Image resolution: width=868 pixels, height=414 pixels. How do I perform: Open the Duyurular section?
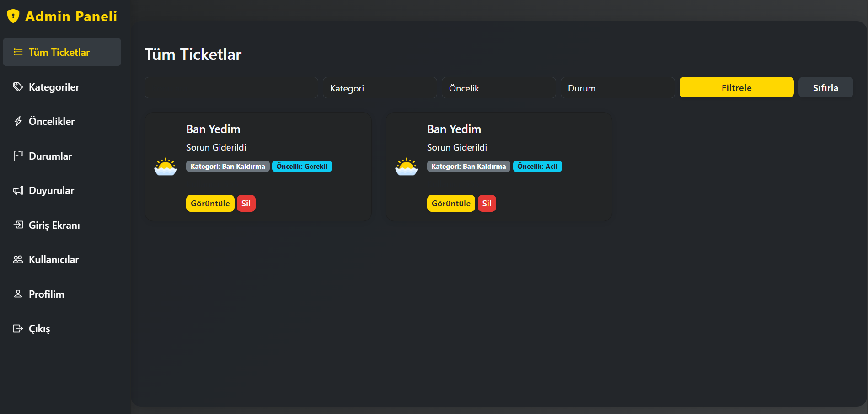(62, 190)
